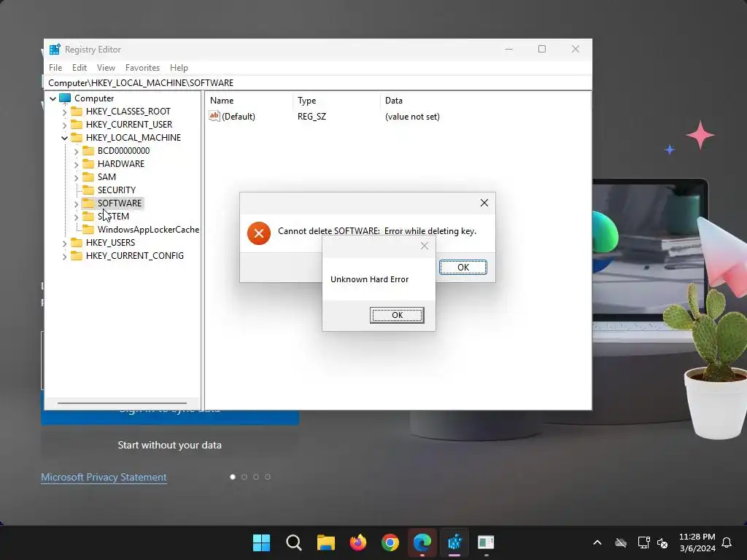
Task: Click the tree pane horizontal scrollbar
Action: click(122, 402)
